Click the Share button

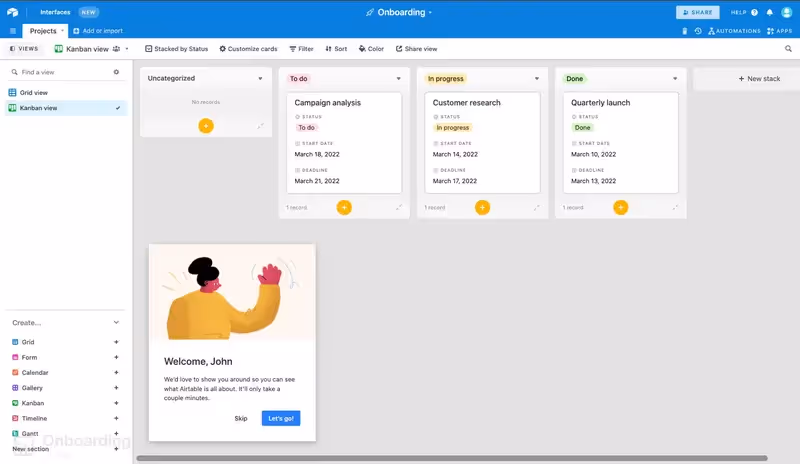tap(697, 12)
